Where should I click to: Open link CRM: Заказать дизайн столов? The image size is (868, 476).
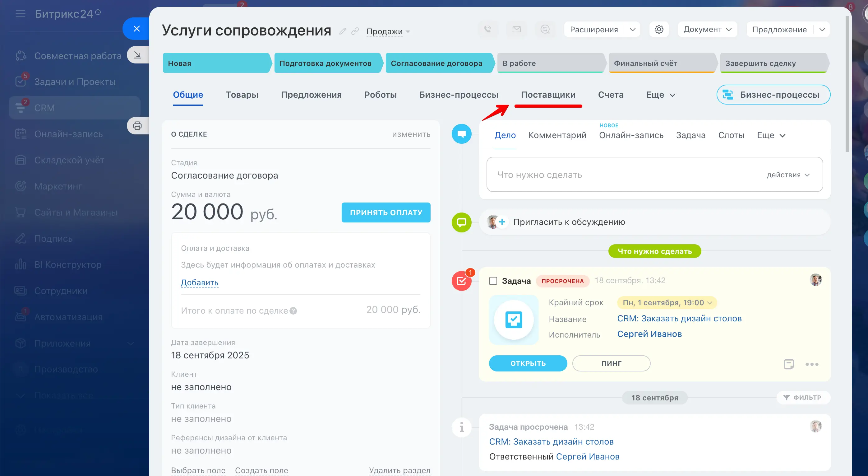679,318
